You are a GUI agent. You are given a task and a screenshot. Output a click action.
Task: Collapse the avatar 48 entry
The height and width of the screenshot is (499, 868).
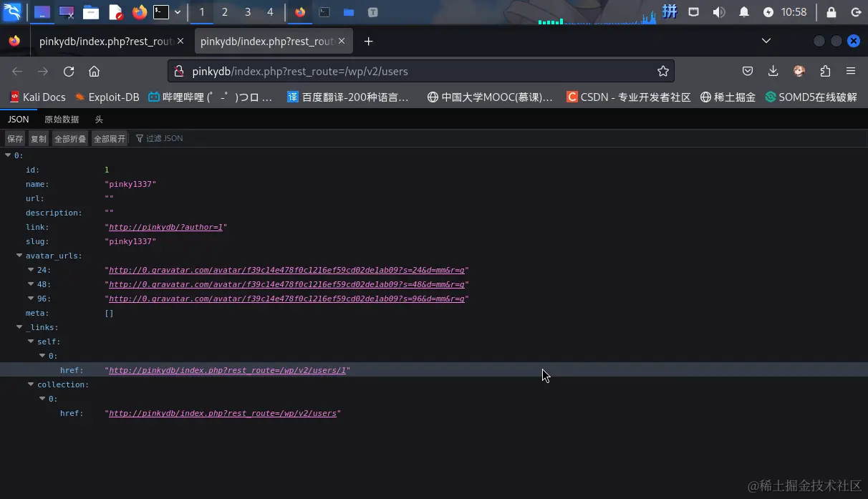pyautogui.click(x=31, y=284)
